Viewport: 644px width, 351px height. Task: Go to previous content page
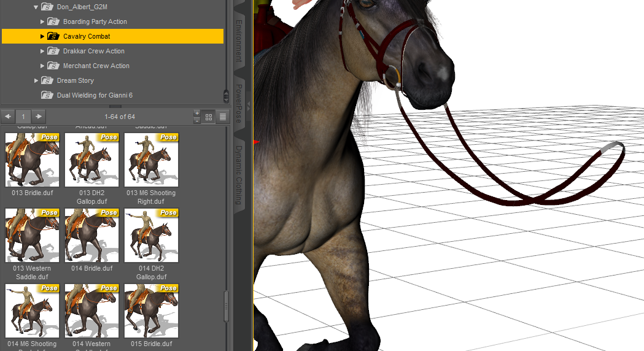[x=8, y=117]
